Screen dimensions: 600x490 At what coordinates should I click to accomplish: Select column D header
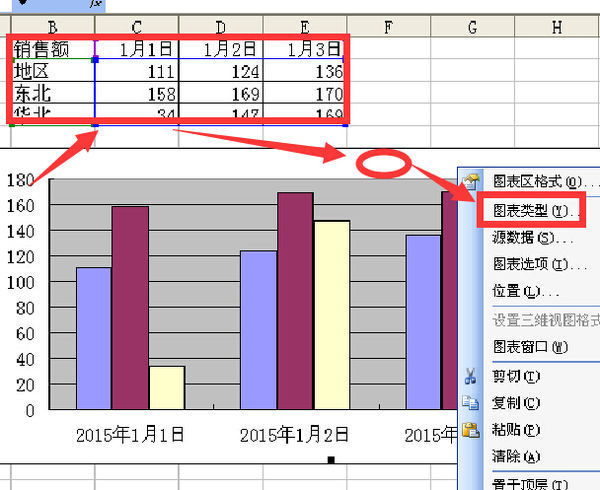(x=221, y=26)
